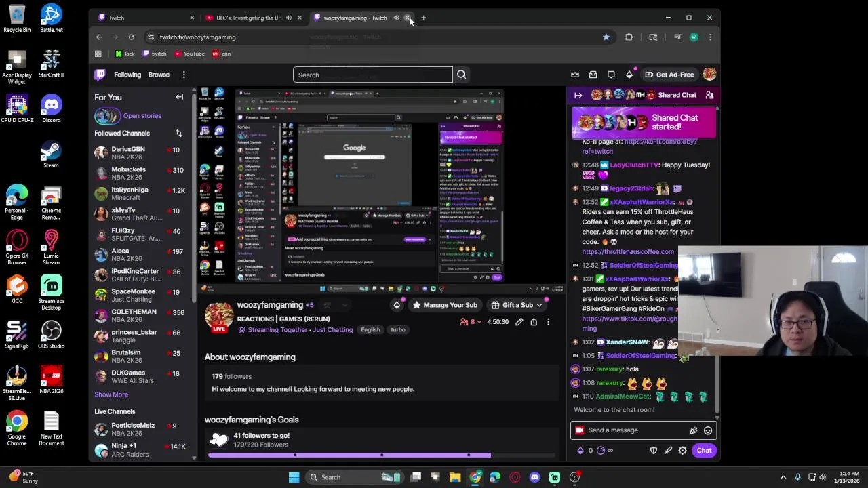
Task: Open the YouTube bookmark
Action: pos(189,54)
